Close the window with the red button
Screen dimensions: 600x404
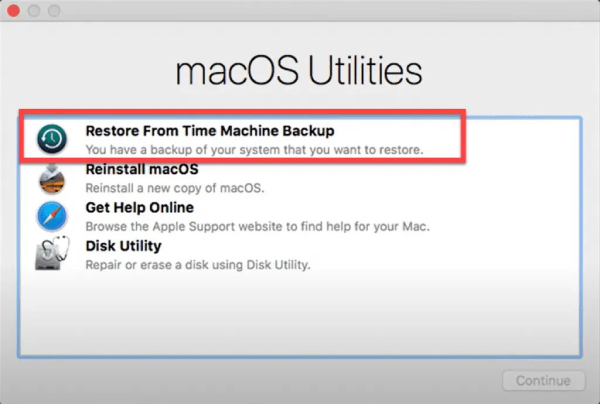pyautogui.click(x=13, y=11)
